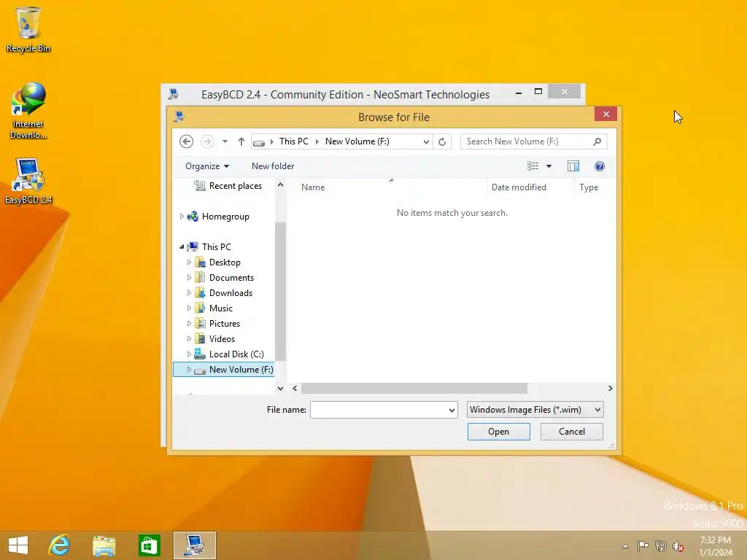Cancel the Browse for File dialog
This screenshot has height=560, width=747.
[x=571, y=432]
